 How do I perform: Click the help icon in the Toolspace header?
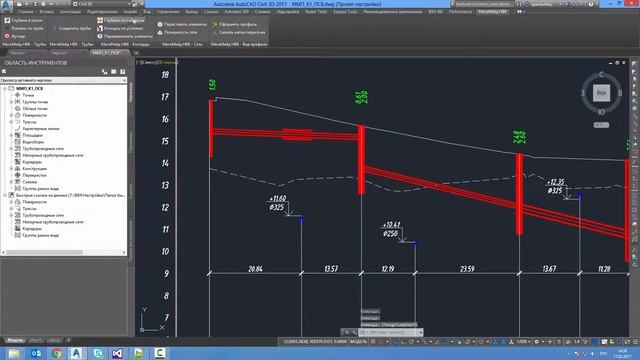(122, 71)
